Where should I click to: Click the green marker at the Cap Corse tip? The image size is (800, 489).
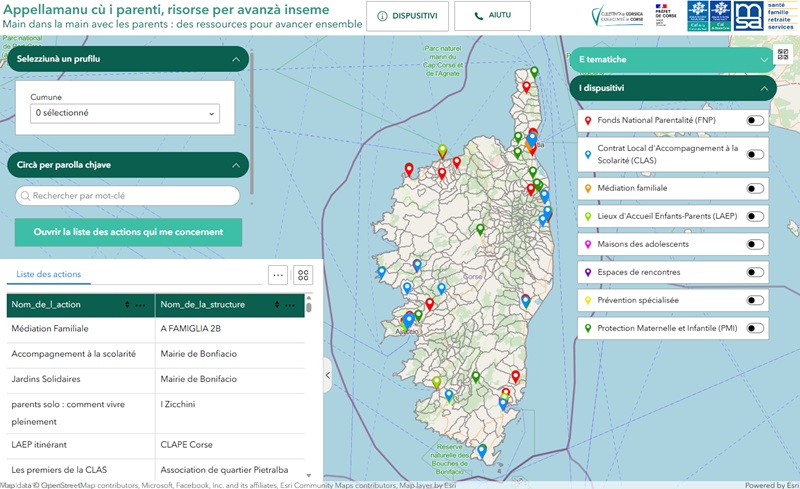pos(534,72)
